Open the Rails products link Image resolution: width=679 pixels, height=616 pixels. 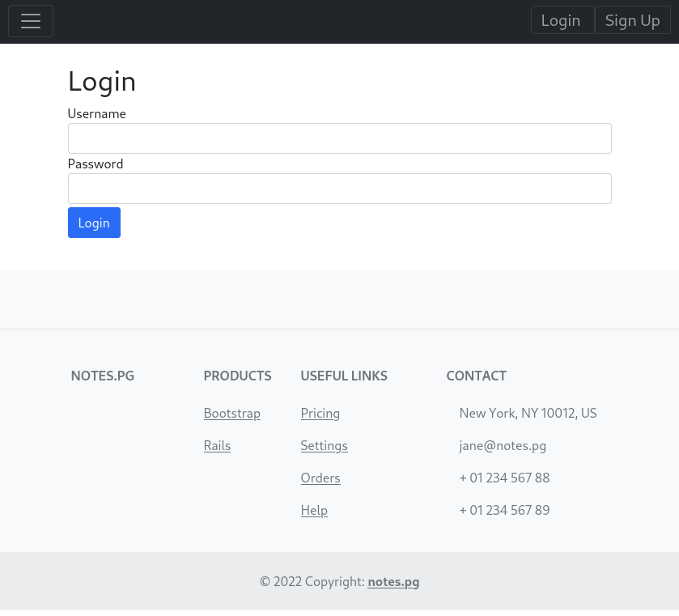pos(217,445)
